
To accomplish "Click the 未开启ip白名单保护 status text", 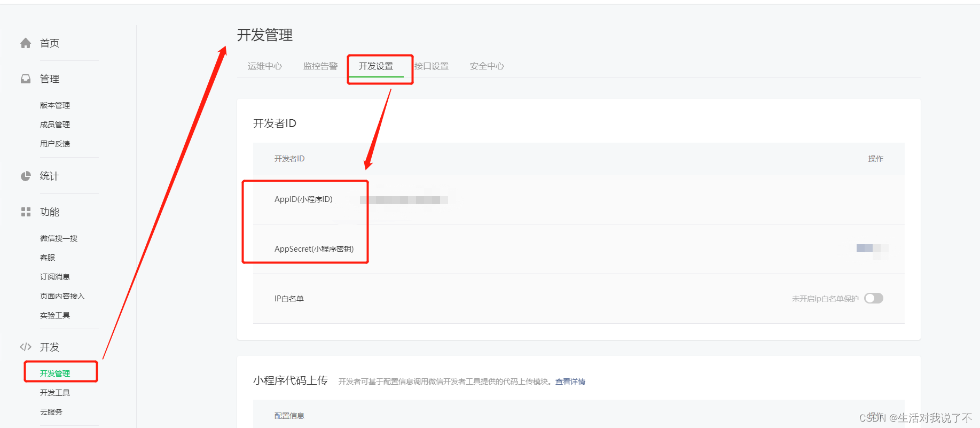I will [825, 299].
